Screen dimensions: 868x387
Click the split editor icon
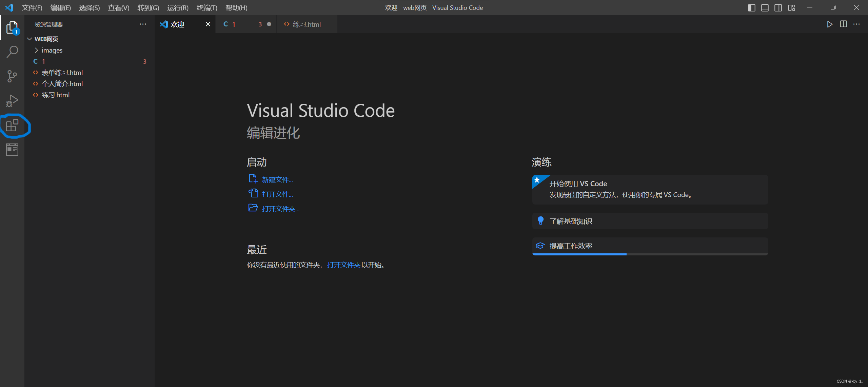tap(843, 24)
